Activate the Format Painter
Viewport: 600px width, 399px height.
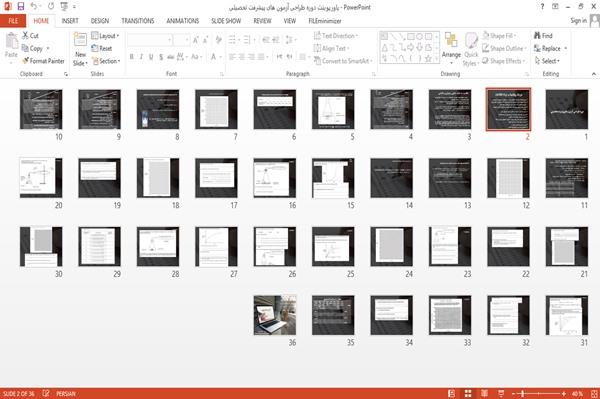43,61
